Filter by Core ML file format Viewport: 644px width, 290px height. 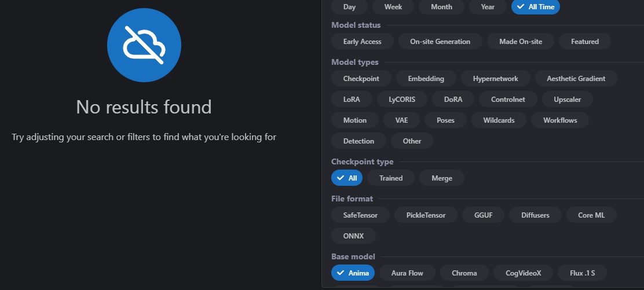click(x=591, y=215)
